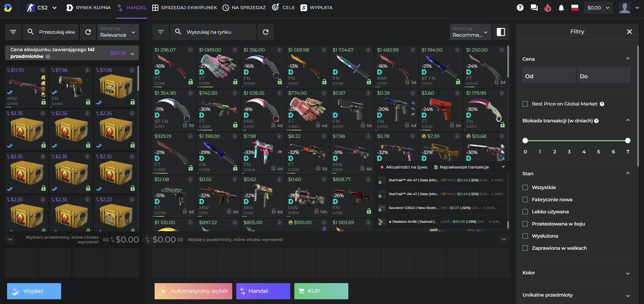Image resolution: width=644 pixels, height=304 pixels.
Task: Switch to the RYNEK KUPNA tab
Action: [88, 7]
